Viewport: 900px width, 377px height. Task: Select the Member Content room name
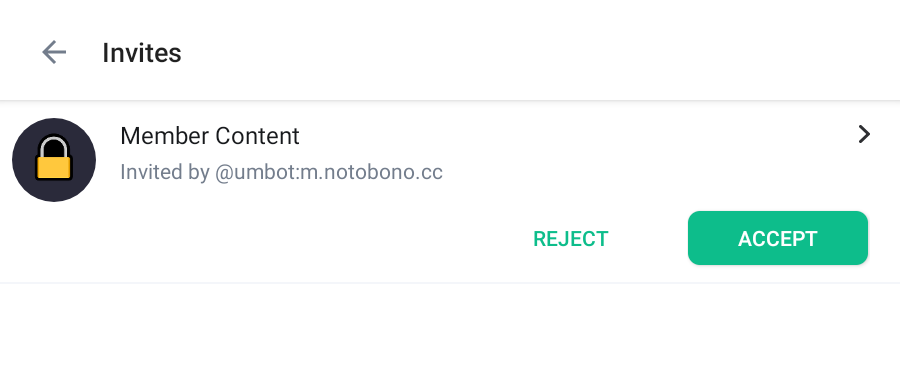210,136
